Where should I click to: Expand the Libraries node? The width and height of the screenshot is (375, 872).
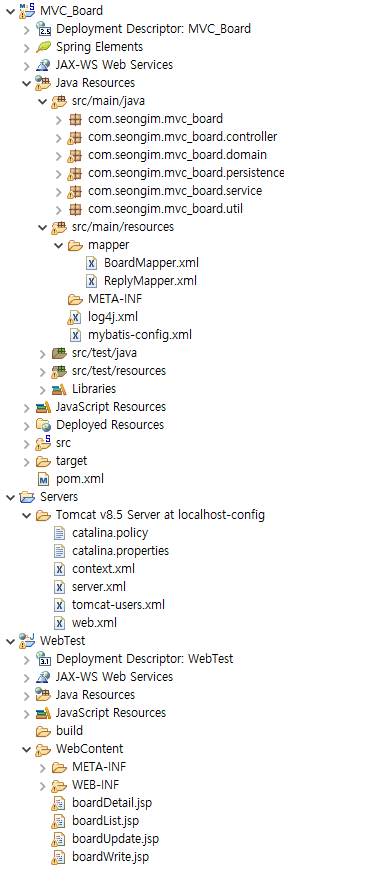pos(42,389)
